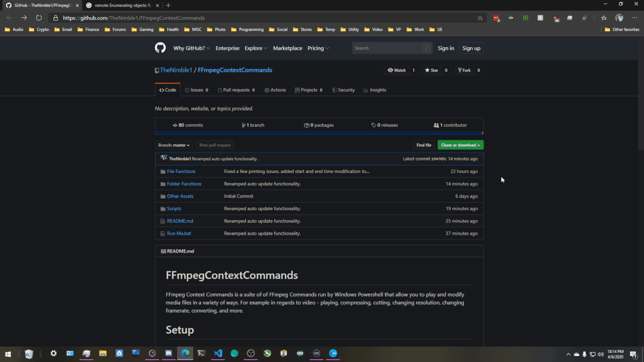Open browser settings ellipsis menu
This screenshot has width=644, height=362.
634,18
